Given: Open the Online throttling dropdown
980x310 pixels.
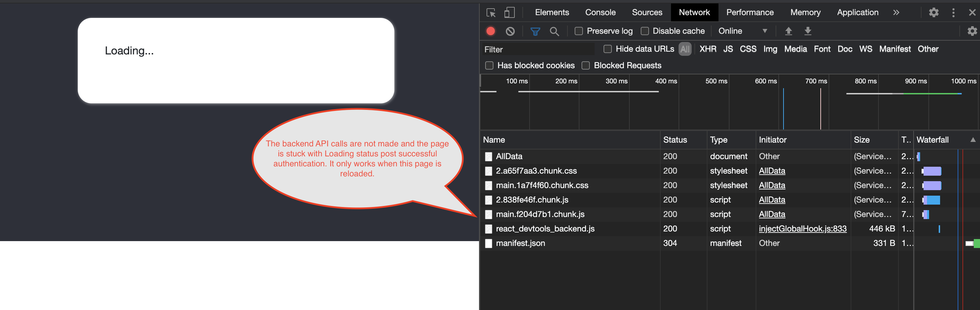Looking at the screenshot, I should click(x=742, y=31).
